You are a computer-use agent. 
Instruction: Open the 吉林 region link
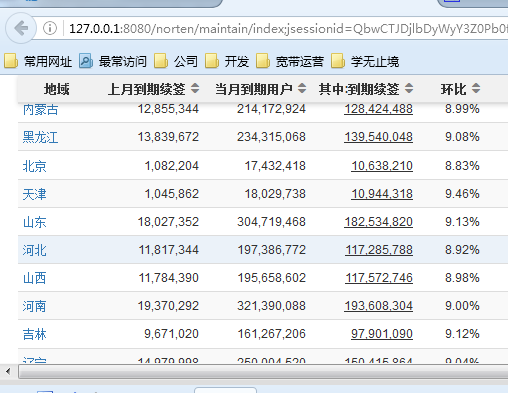click(x=35, y=334)
